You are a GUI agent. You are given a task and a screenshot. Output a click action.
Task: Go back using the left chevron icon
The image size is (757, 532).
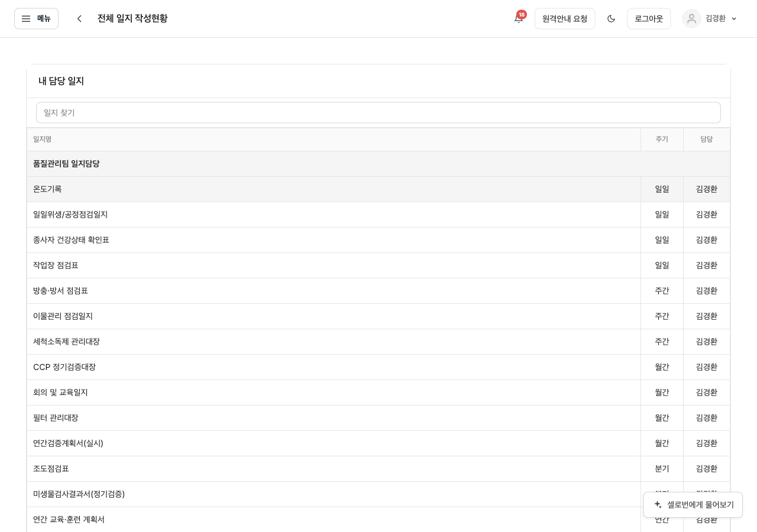(79, 18)
